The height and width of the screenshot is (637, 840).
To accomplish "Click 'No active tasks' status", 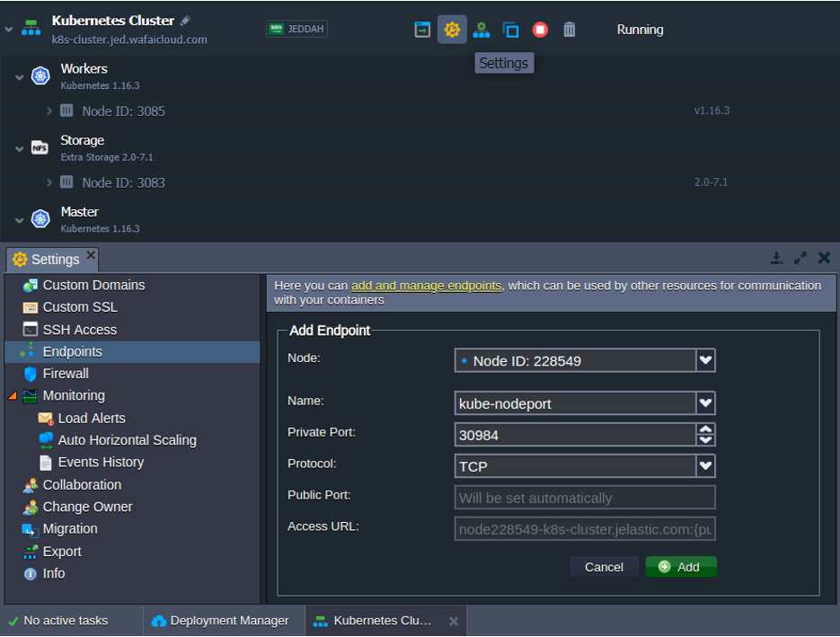I will [x=58, y=621].
